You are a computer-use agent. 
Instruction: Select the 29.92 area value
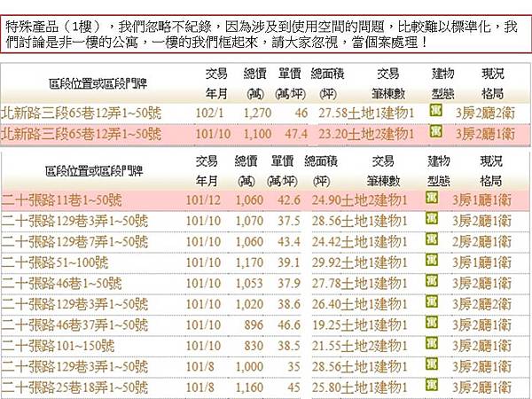click(x=326, y=262)
